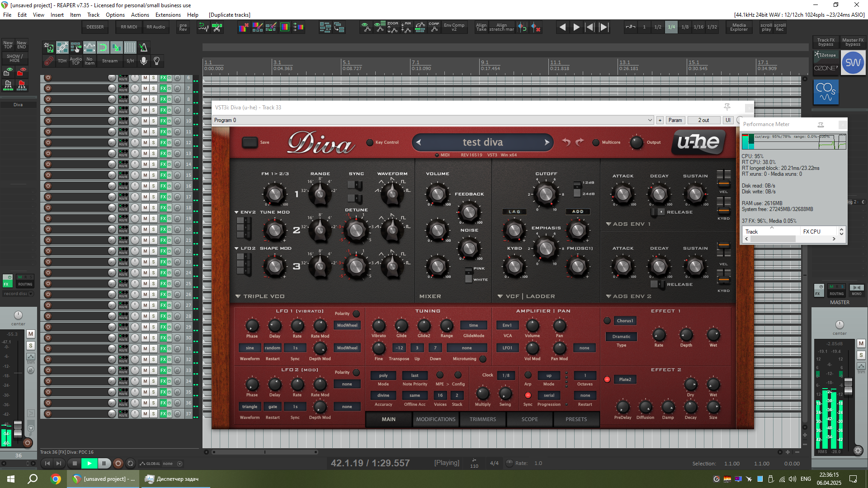Screen dimensions: 868x488
Task: Click the Diva preset Save icon
Action: (x=250, y=142)
